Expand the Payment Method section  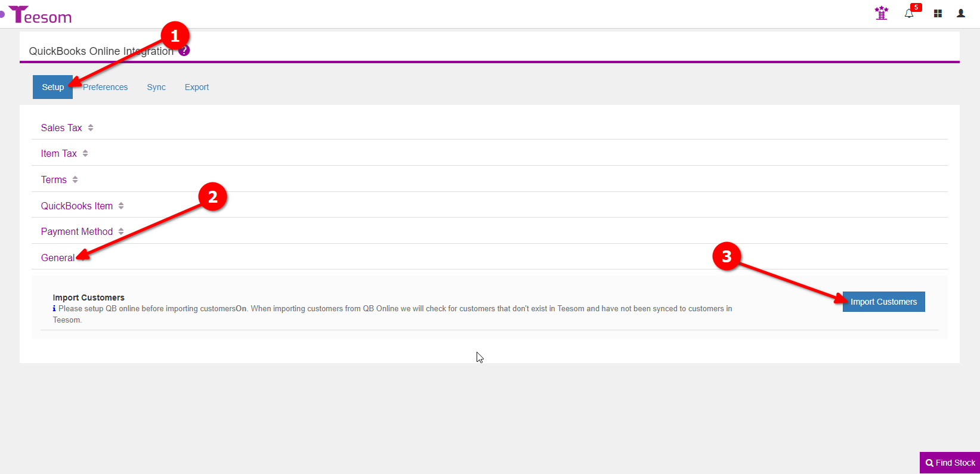pos(77,231)
